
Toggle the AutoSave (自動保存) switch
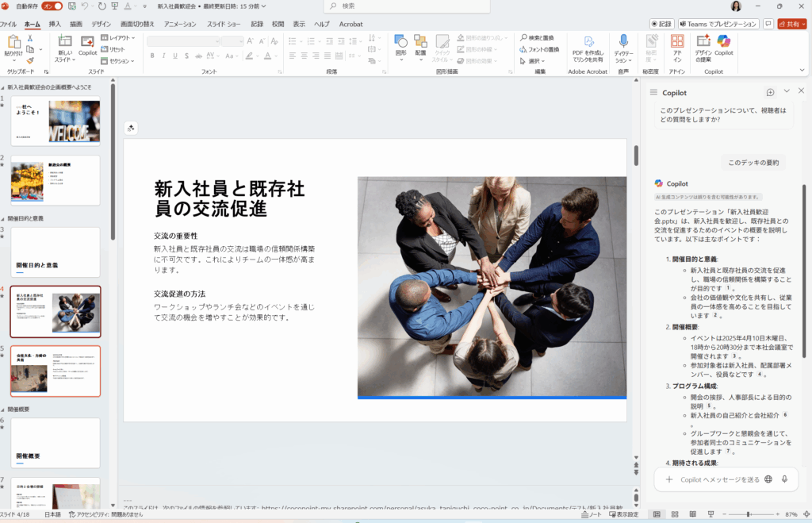pos(52,6)
